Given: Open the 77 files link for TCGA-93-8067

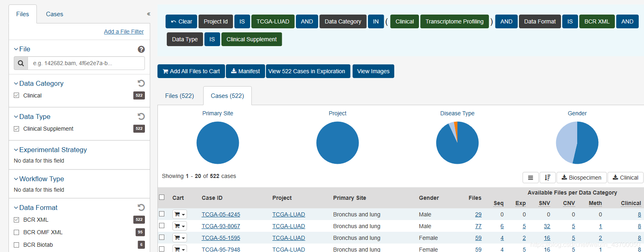Looking at the screenshot, I should tap(478, 226).
